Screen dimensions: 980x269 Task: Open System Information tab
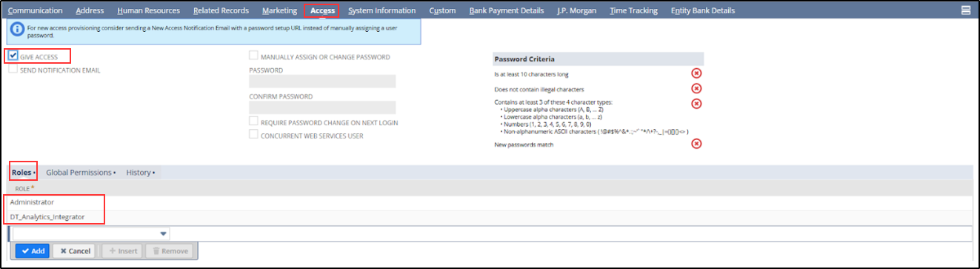(381, 10)
